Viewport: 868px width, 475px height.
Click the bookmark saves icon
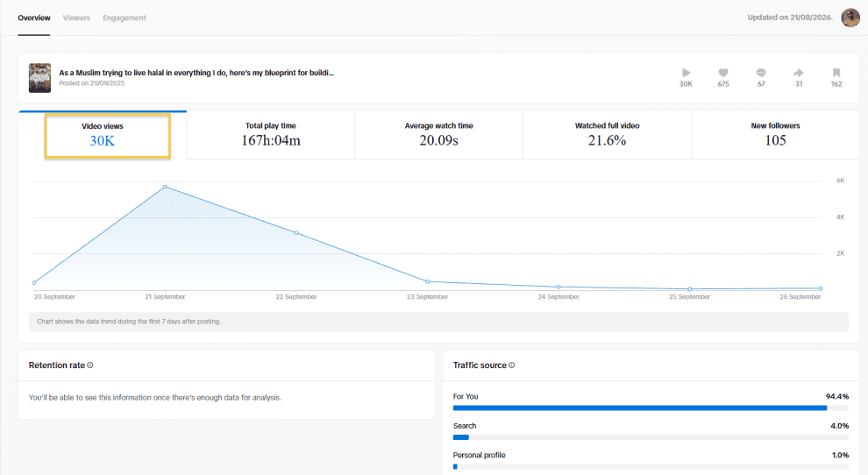tap(836, 73)
